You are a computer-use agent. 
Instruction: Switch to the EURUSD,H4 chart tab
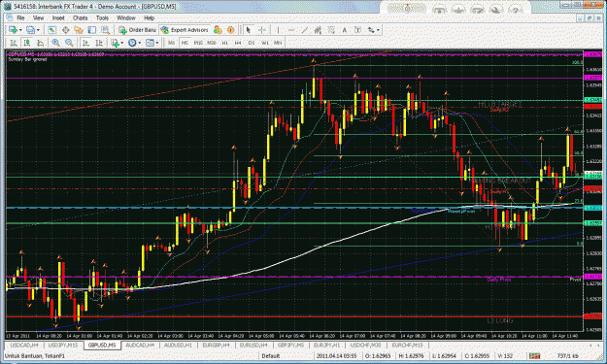(253, 345)
